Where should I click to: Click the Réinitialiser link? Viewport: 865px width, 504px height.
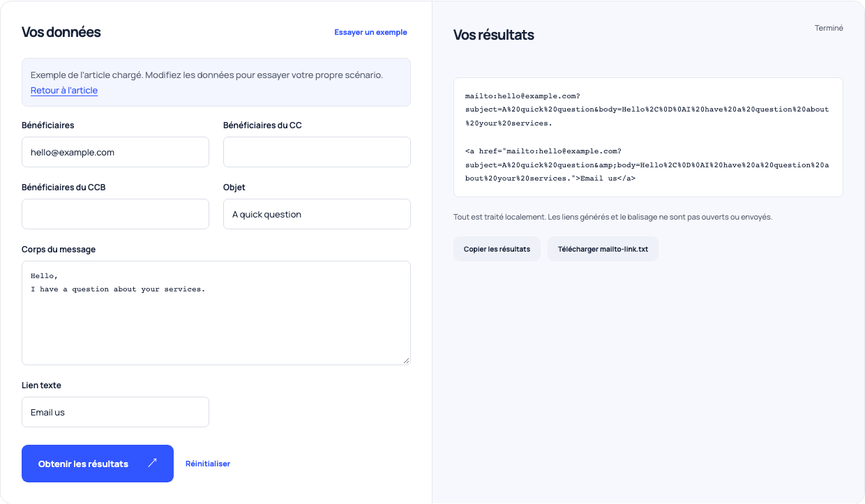208,464
